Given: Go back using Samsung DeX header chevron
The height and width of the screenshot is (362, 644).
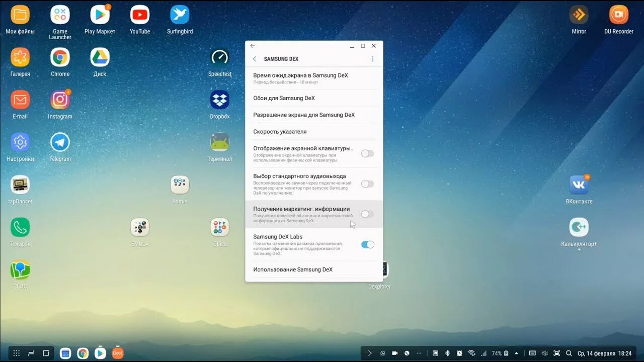Looking at the screenshot, I should pos(255,59).
